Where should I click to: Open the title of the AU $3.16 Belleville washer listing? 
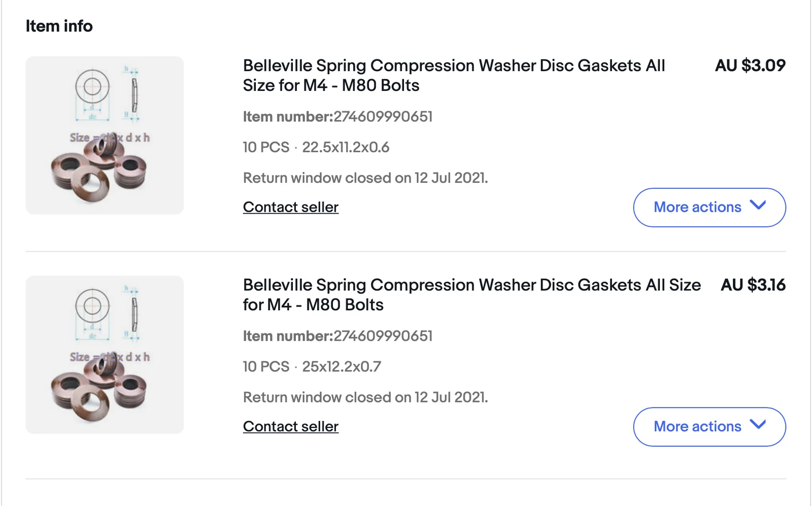point(471,294)
